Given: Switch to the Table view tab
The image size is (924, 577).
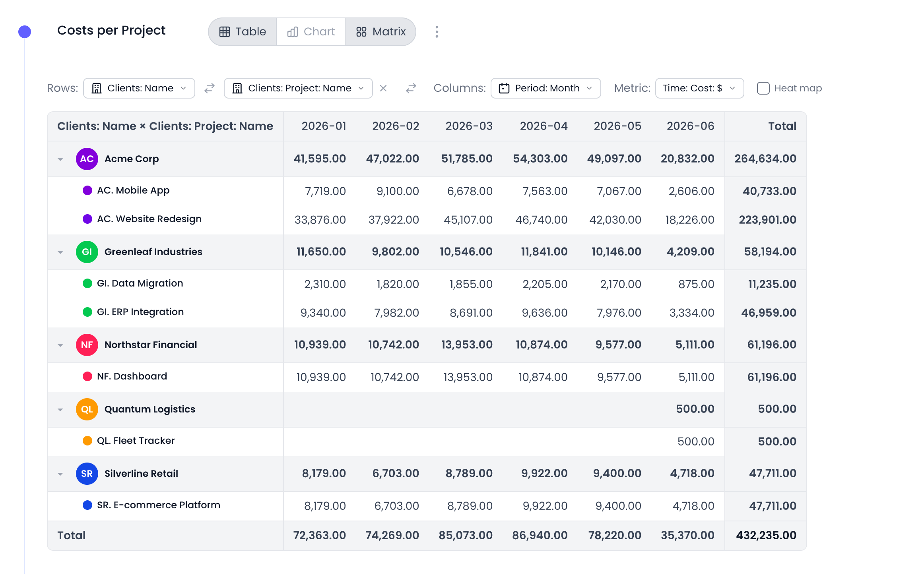Looking at the screenshot, I should pos(243,32).
